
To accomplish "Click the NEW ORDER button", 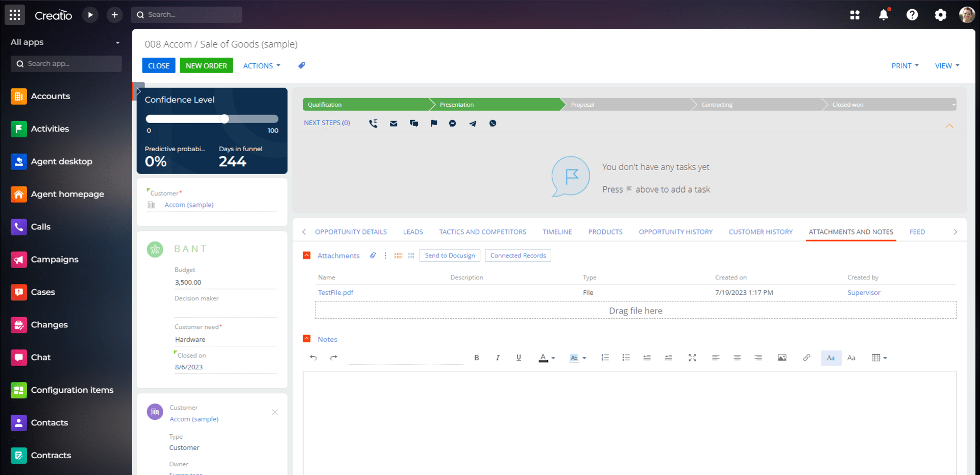I will point(206,65).
